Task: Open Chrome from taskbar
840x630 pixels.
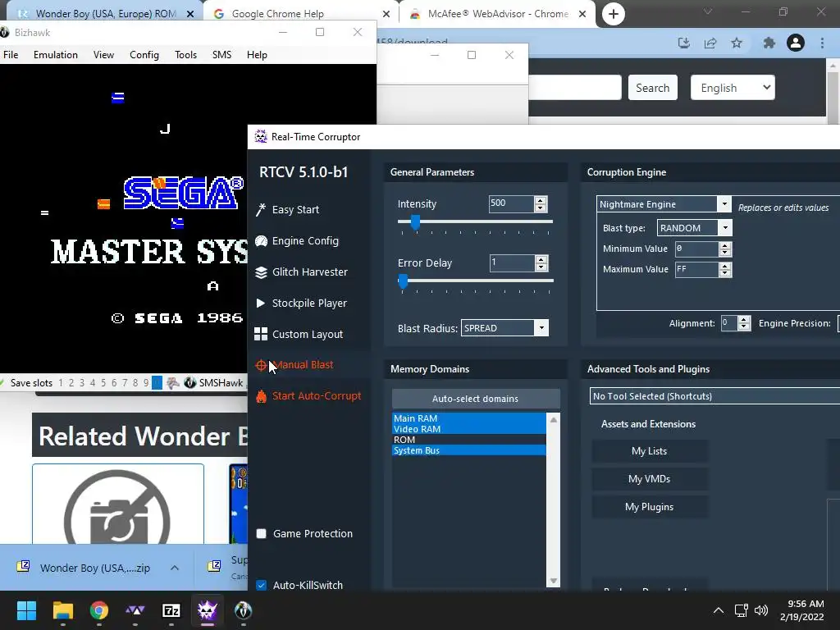Action: pyautogui.click(x=99, y=610)
